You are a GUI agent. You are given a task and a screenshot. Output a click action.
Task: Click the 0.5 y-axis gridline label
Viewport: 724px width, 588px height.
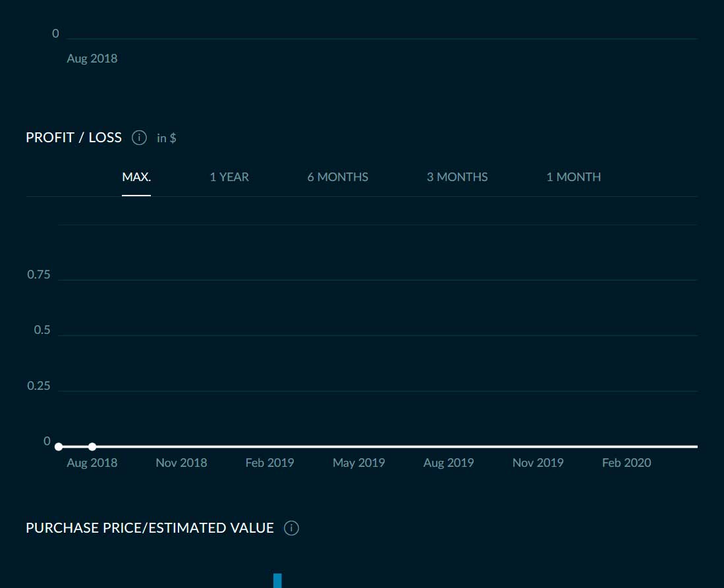[42, 330]
